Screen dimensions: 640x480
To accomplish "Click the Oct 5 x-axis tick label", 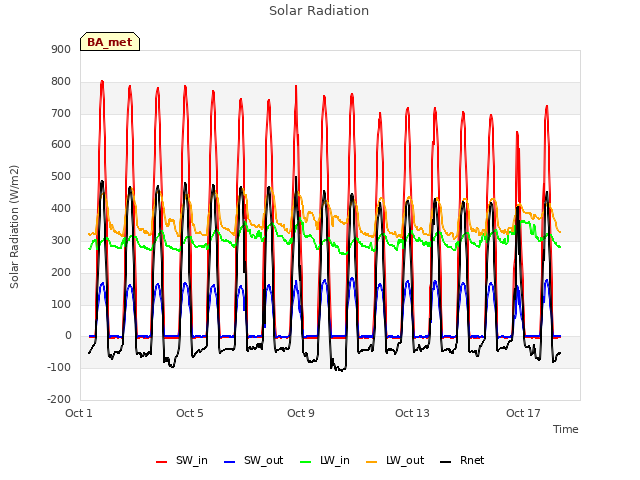I will (189, 413).
